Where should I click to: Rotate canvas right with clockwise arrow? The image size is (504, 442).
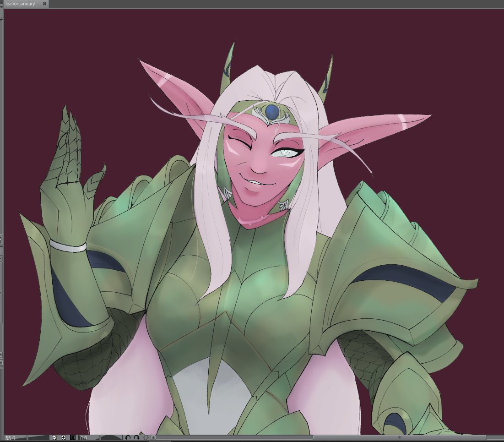(136, 438)
